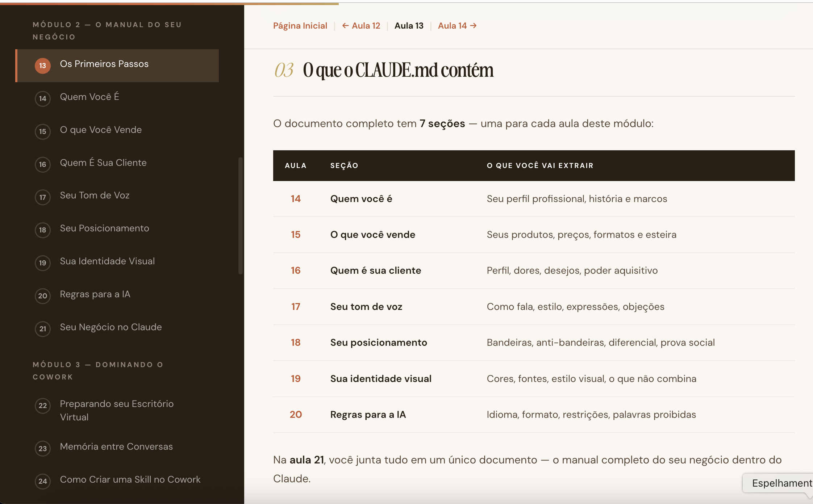Click number 14 in the table's Aula column
The width and height of the screenshot is (813, 504).
click(x=296, y=199)
